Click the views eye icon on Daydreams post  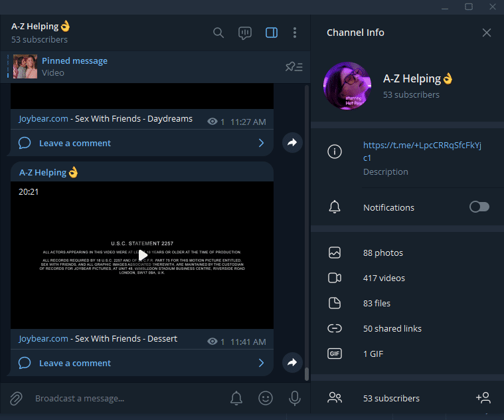pos(212,122)
